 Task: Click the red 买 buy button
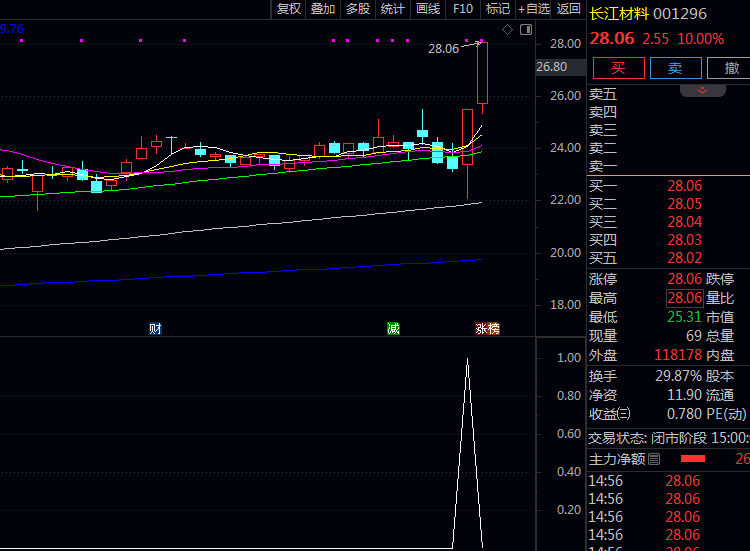(618, 68)
